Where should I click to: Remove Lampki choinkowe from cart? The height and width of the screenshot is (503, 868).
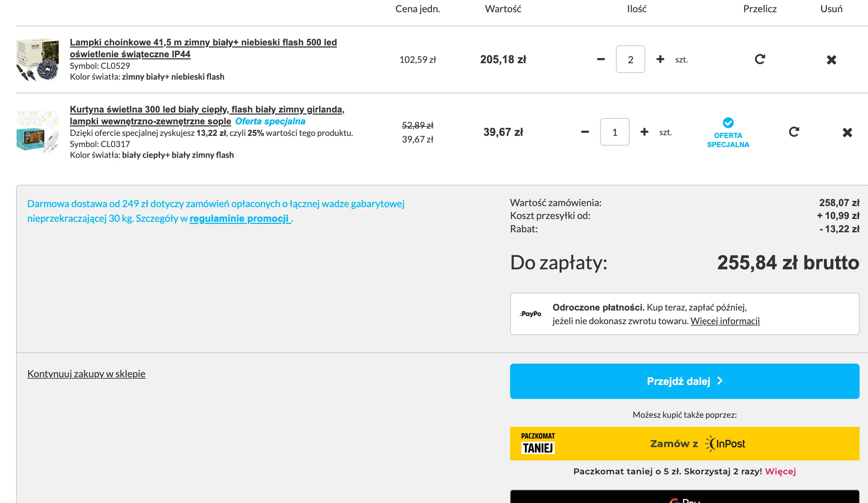coord(831,60)
